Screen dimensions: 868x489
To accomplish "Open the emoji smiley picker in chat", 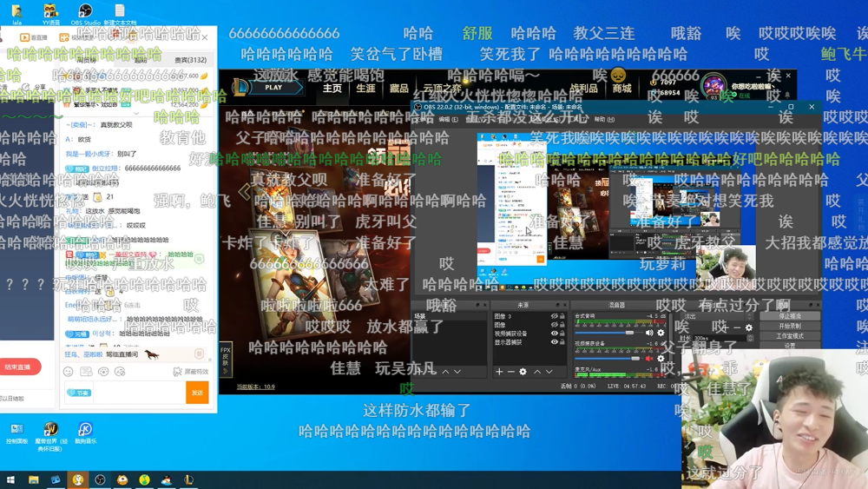I will pyautogui.click(x=68, y=372).
